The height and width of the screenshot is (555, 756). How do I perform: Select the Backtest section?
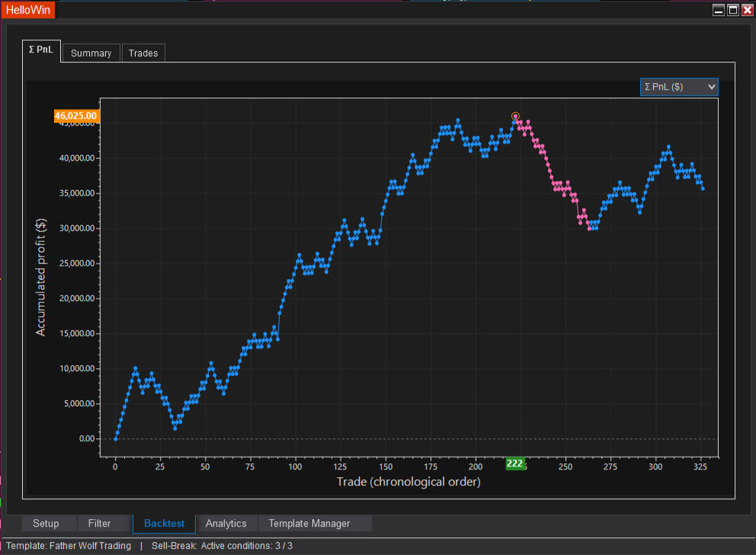coord(164,523)
